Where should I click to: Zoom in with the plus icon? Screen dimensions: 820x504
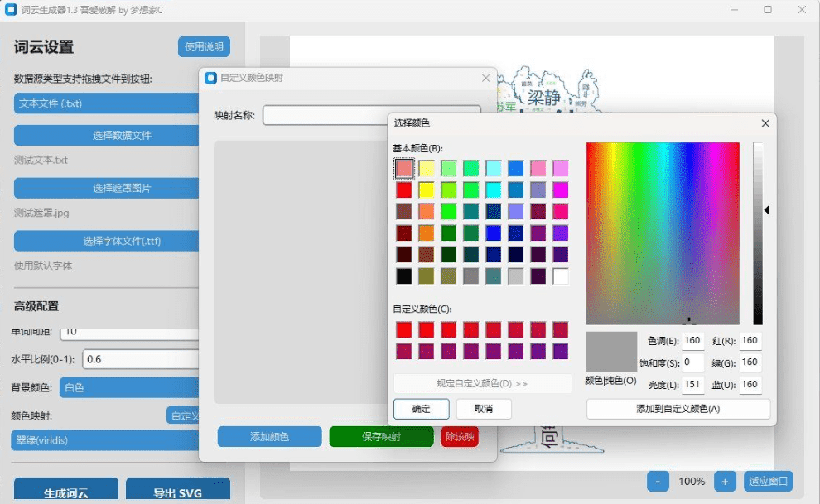pos(725,481)
